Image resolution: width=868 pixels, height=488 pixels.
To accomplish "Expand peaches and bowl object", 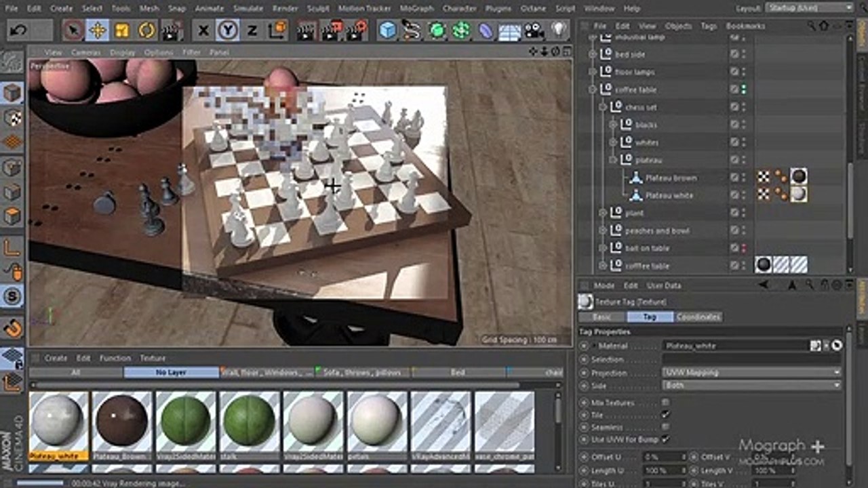I will [603, 230].
